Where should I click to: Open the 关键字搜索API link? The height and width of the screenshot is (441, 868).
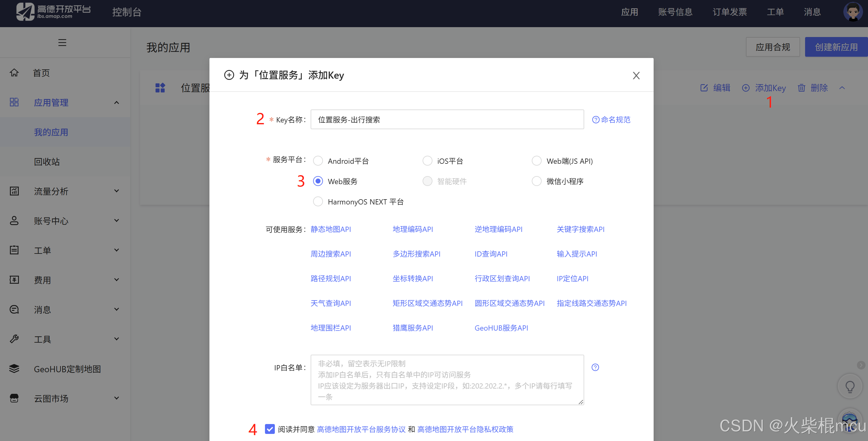click(x=581, y=229)
